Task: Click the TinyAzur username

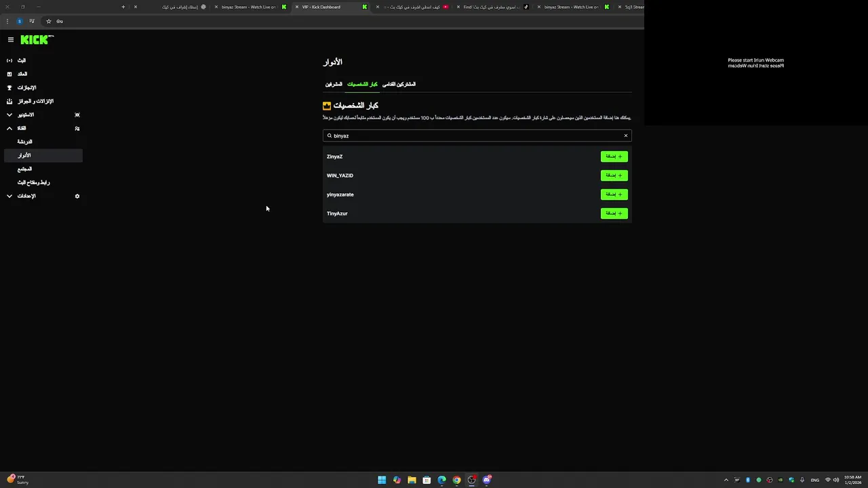Action: pos(337,213)
